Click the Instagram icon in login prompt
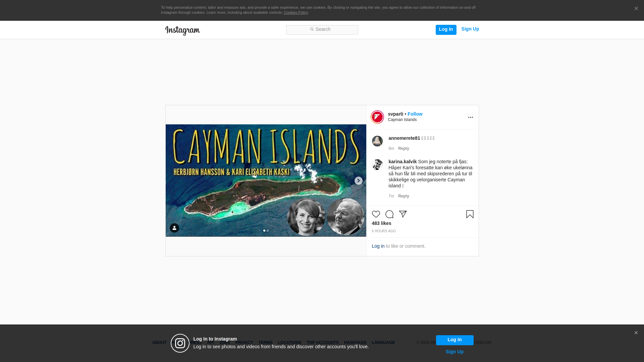 click(180, 343)
